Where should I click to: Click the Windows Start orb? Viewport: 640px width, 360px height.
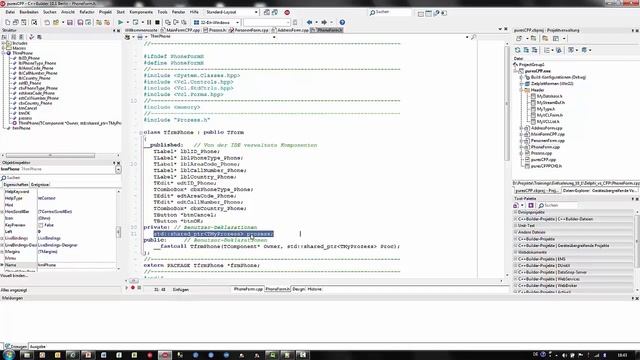pyautogui.click(x=8, y=355)
